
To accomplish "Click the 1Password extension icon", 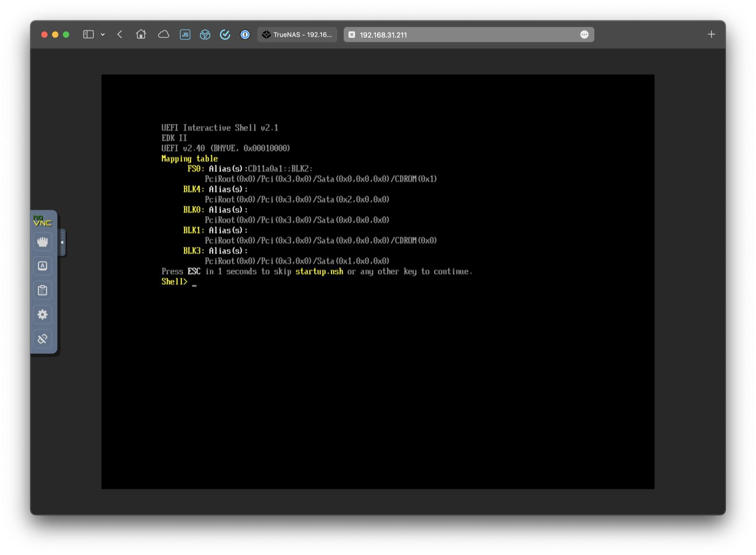I will [245, 34].
